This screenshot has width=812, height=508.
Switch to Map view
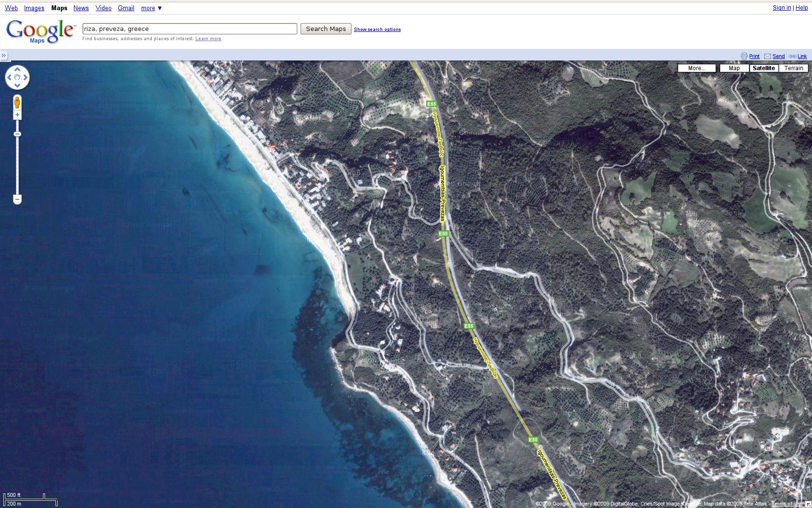[x=734, y=68]
